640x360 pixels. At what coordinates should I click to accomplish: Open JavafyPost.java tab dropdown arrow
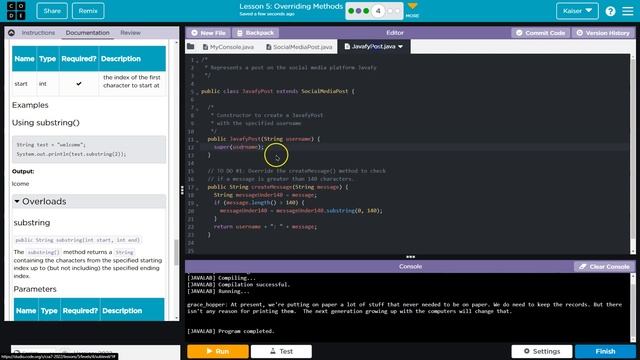point(400,47)
